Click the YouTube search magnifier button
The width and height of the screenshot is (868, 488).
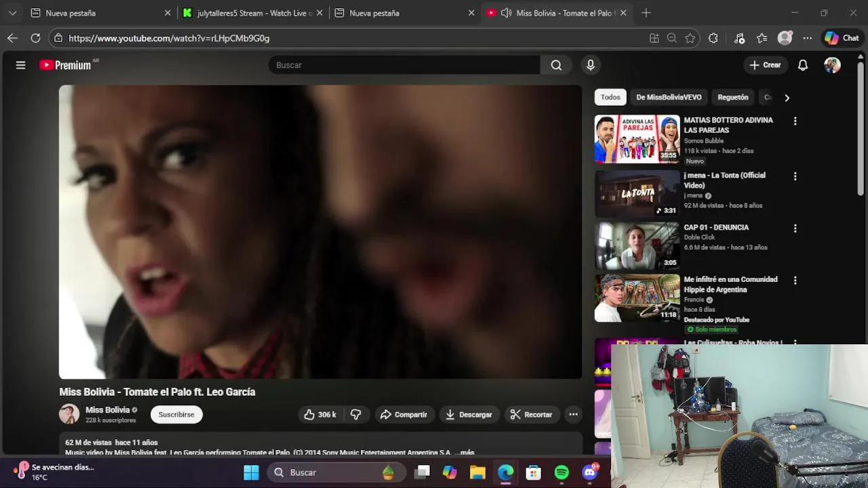556,65
